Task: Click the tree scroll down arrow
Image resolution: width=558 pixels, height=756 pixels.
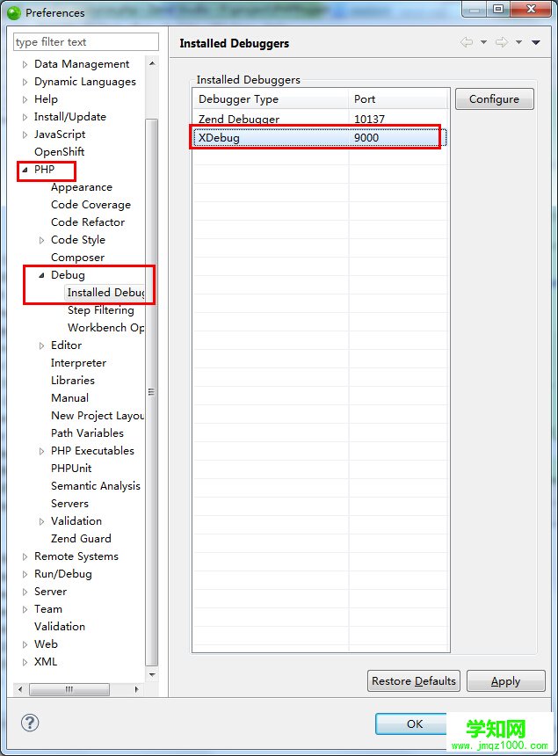Action: (x=152, y=675)
